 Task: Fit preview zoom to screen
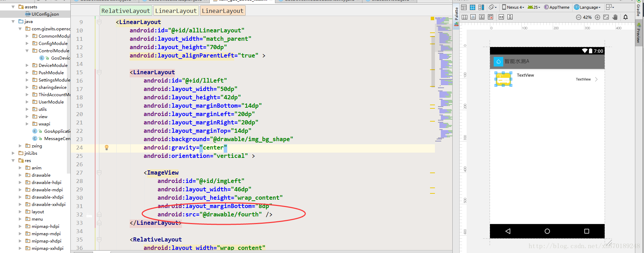(x=606, y=17)
